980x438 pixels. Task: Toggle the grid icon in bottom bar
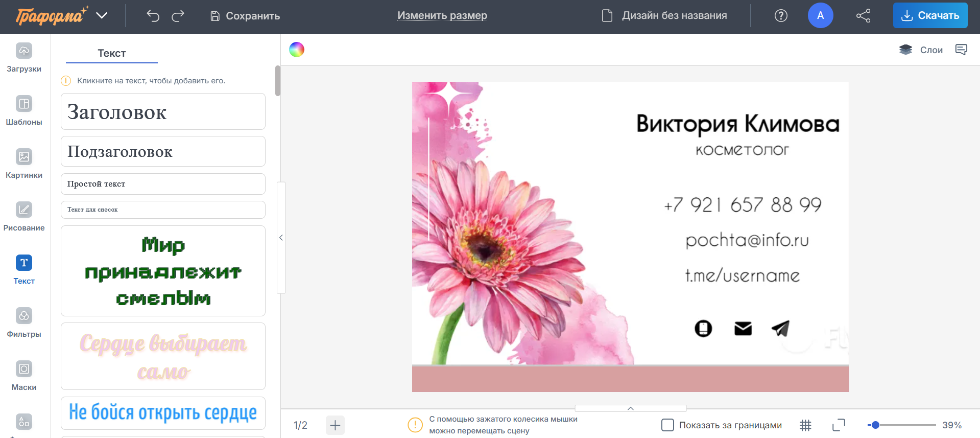point(805,425)
